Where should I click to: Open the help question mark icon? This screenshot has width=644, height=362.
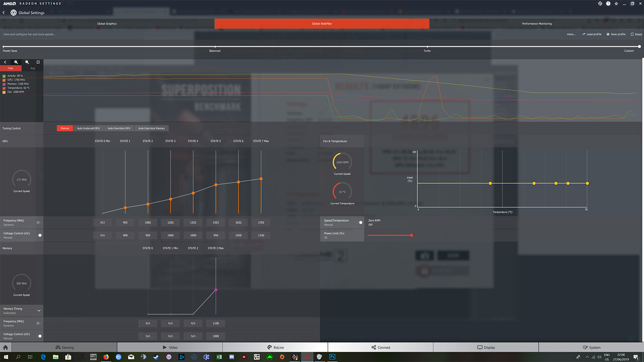click(608, 4)
